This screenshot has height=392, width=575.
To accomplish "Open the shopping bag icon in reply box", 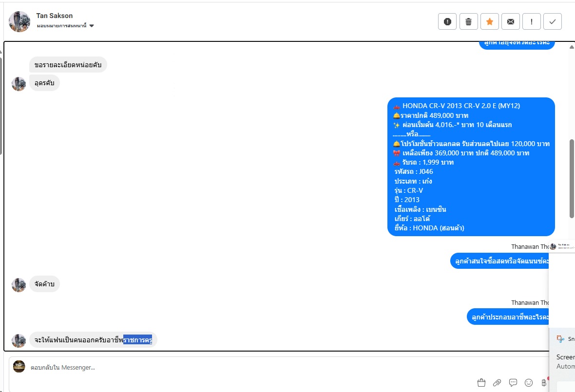I will pos(481,383).
